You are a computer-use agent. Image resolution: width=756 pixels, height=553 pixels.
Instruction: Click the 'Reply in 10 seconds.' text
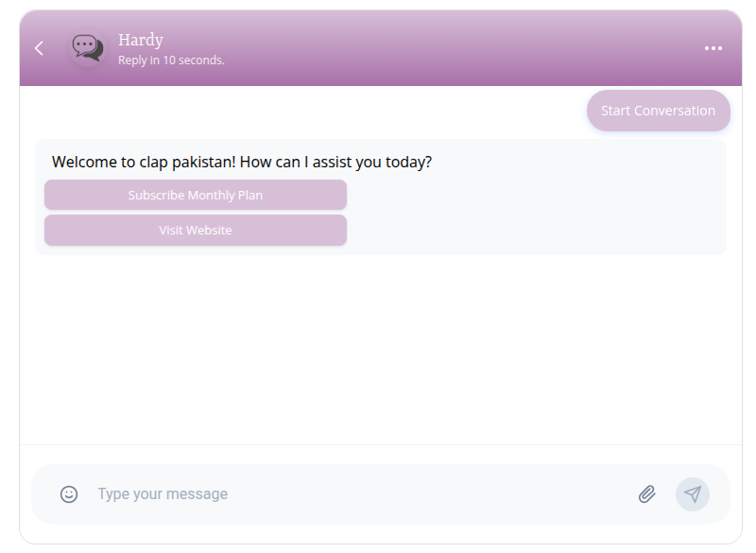pyautogui.click(x=171, y=60)
